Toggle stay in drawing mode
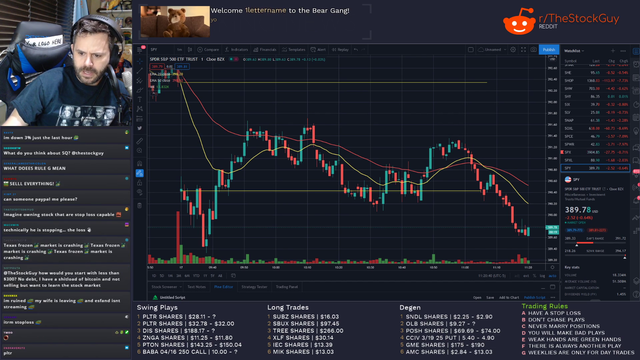 click(x=140, y=173)
